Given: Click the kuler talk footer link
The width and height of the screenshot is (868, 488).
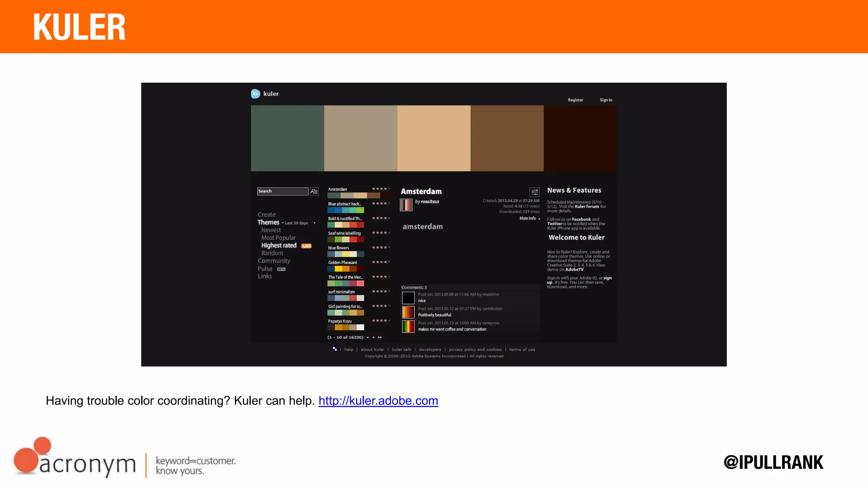Looking at the screenshot, I should click(401, 350).
